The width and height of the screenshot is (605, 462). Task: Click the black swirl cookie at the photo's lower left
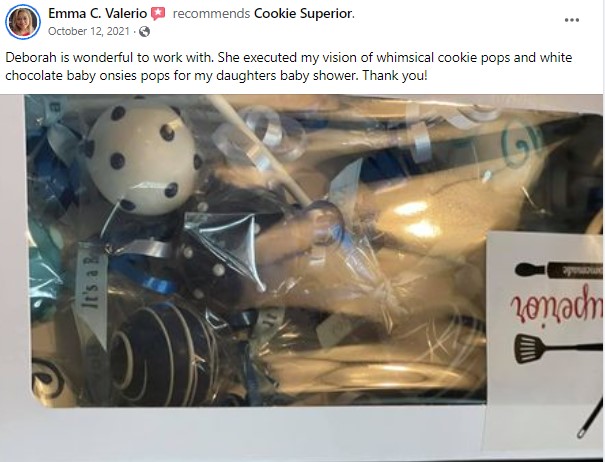49,377
